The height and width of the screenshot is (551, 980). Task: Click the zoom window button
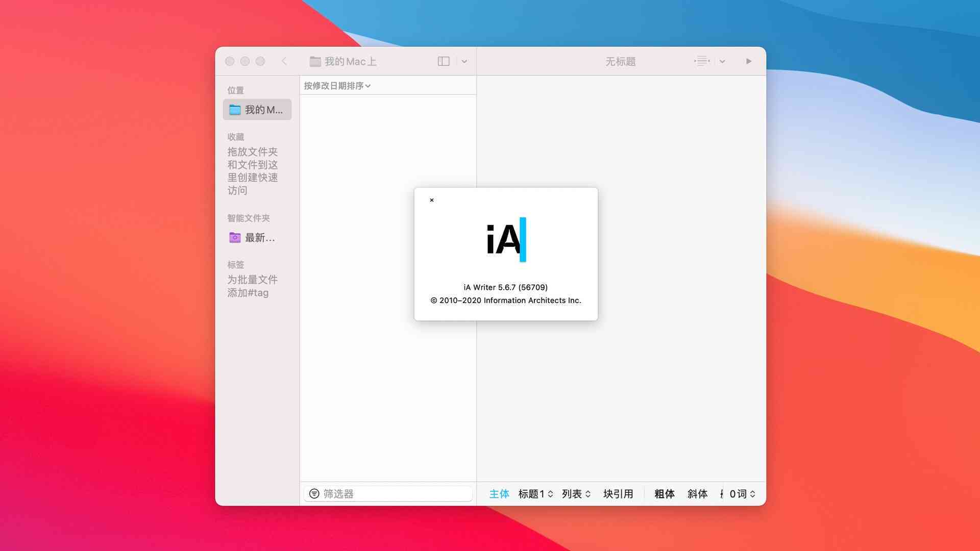pyautogui.click(x=260, y=61)
